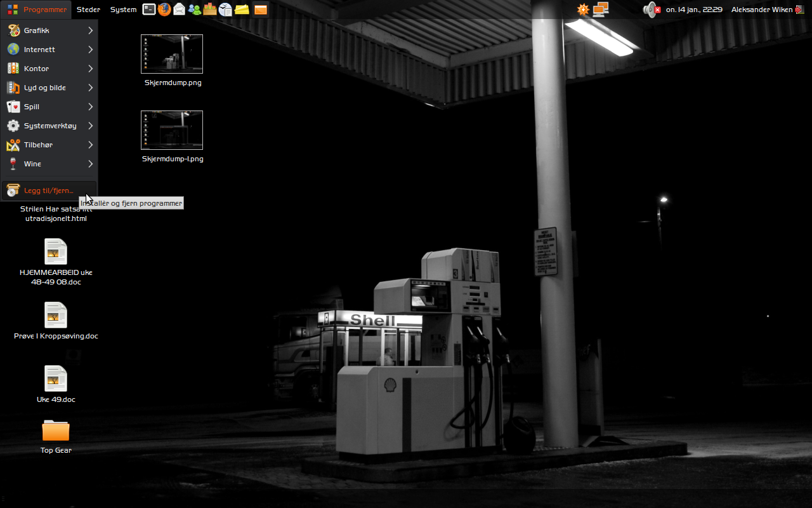The image size is (812, 508).
Task: Open the network connection monitor icon
Action: point(601,10)
